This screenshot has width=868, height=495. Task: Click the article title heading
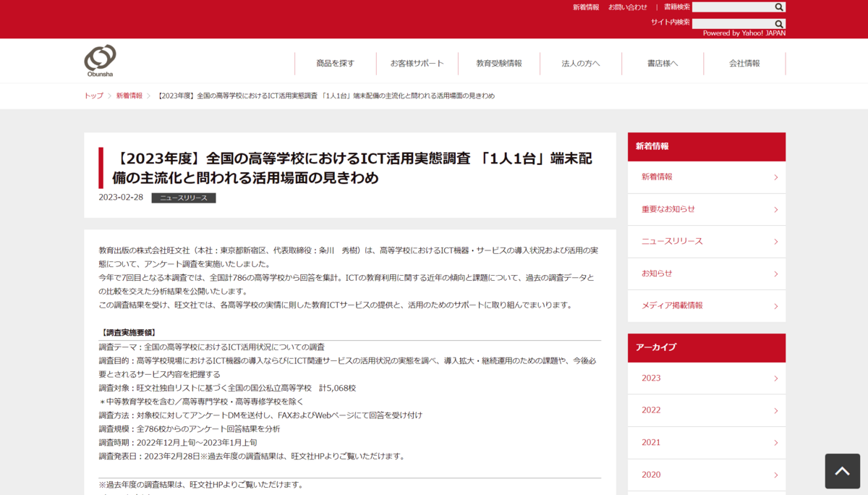pos(352,168)
